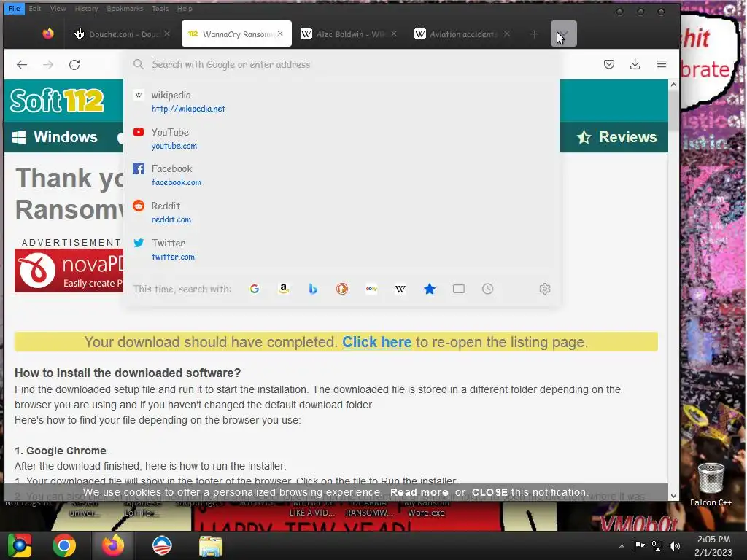The height and width of the screenshot is (560, 747).
Task: Save page to Pocket icon
Action: coord(609,64)
